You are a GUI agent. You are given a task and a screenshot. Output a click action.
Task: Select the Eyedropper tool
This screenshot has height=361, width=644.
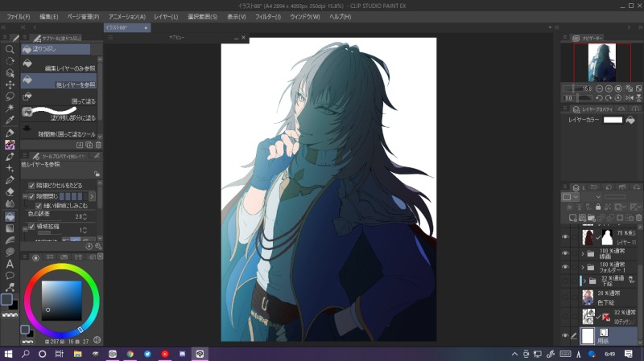[10, 120]
